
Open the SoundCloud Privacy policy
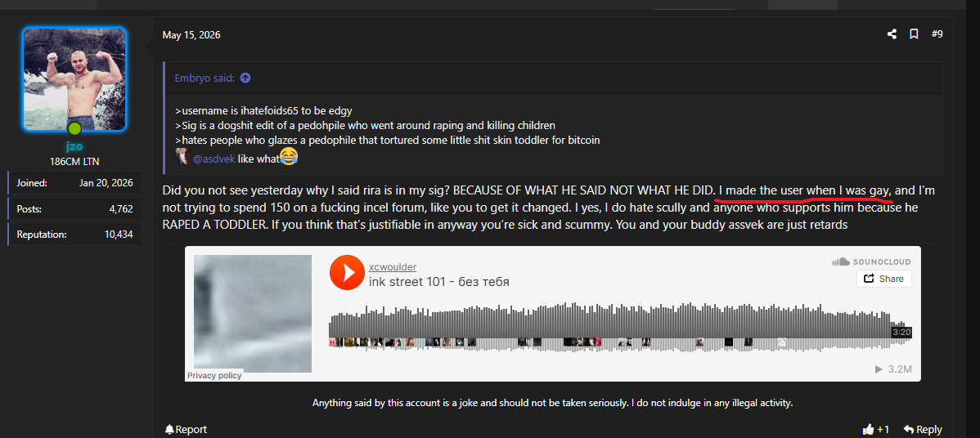pos(214,376)
